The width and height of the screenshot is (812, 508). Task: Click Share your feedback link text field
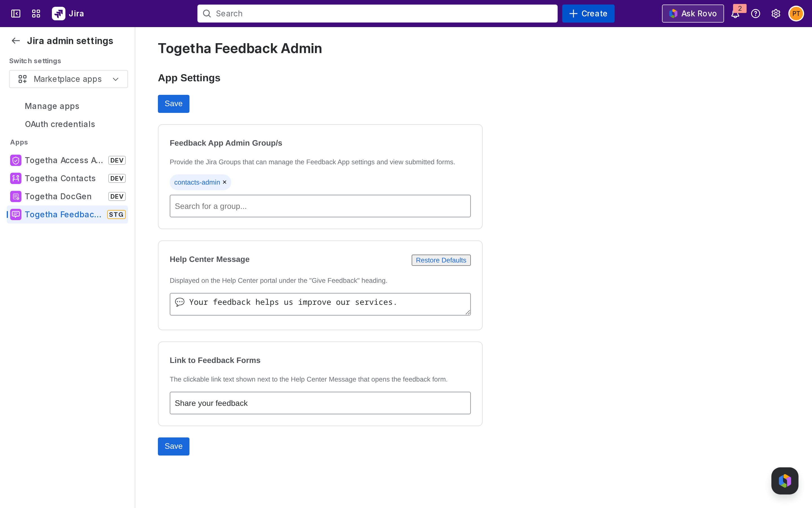coord(320,403)
